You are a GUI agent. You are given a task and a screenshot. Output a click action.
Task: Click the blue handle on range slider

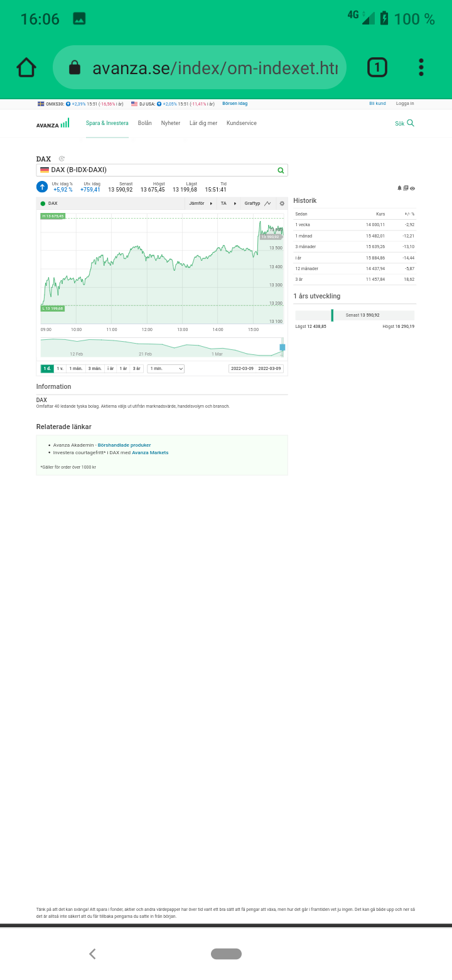(x=282, y=347)
